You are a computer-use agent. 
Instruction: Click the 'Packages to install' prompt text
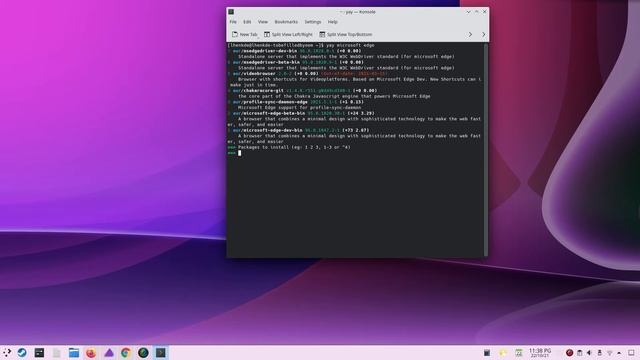pyautogui.click(x=294, y=147)
